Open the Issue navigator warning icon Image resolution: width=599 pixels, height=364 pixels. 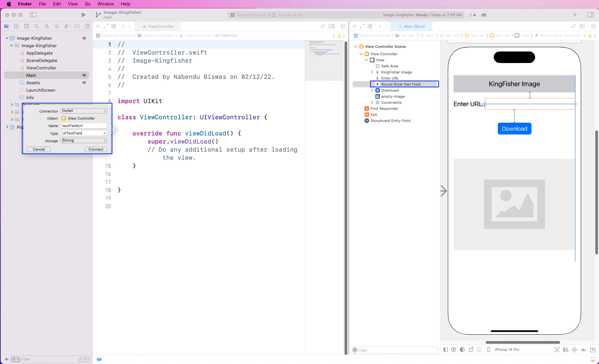[47, 26]
